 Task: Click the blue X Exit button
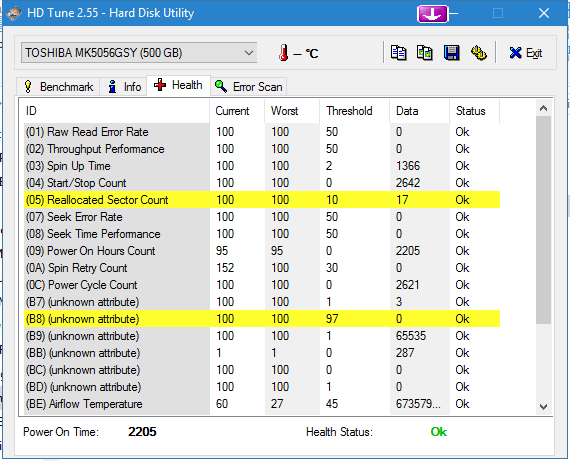(x=526, y=53)
